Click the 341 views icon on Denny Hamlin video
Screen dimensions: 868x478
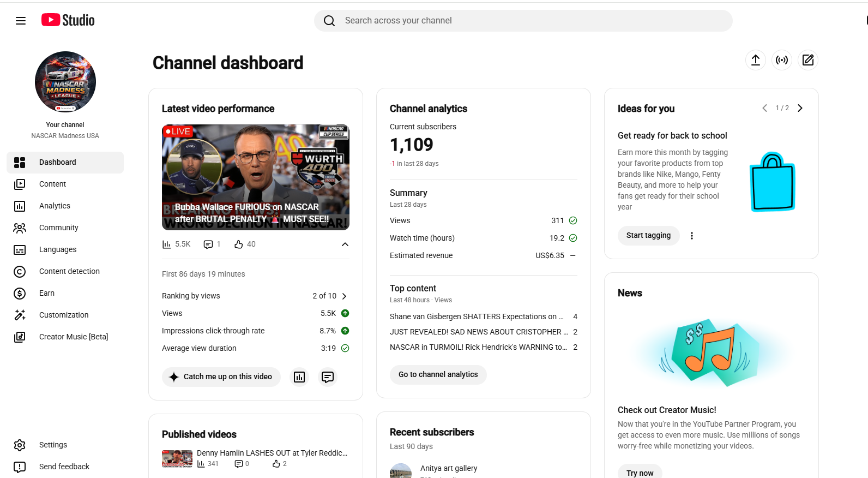(x=201, y=464)
